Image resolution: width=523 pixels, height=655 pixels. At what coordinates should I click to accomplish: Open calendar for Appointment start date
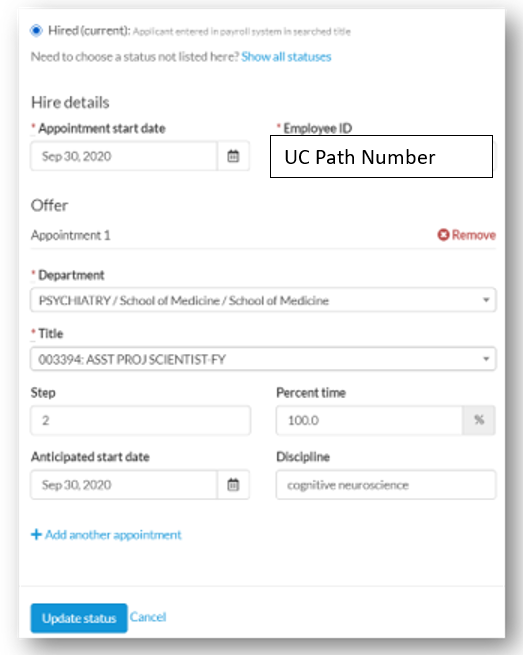tap(233, 156)
